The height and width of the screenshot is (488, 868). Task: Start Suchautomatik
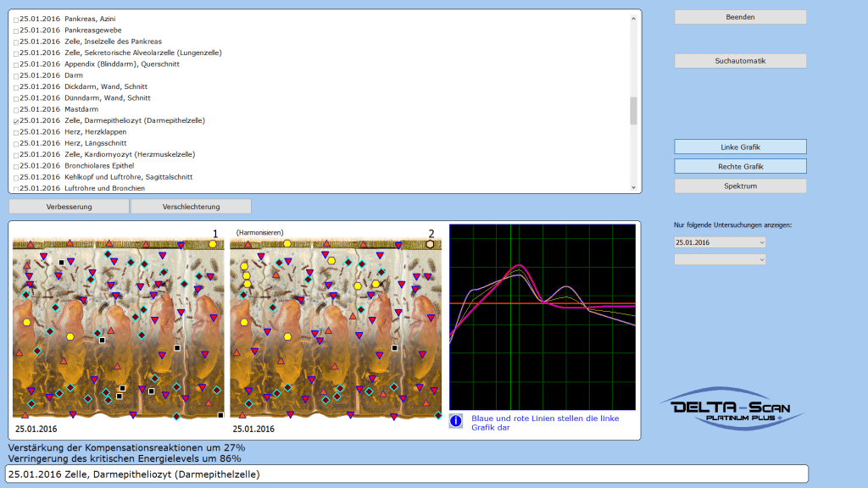tap(740, 61)
